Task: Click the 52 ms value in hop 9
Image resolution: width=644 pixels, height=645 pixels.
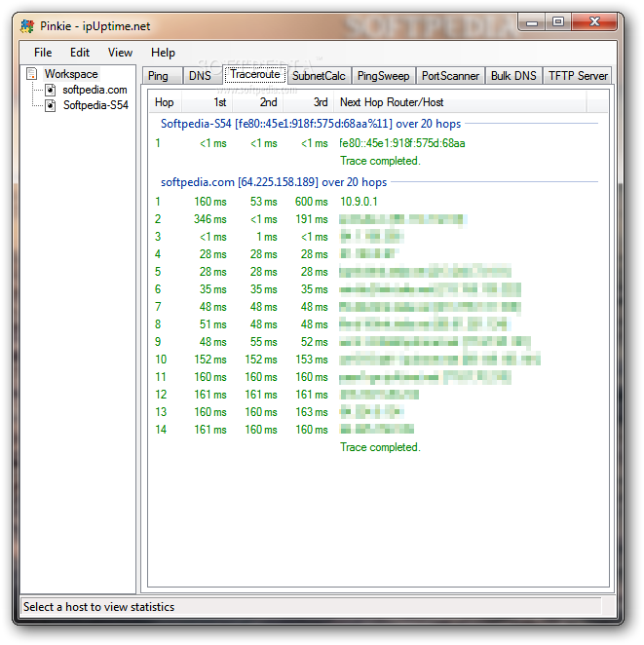Action: tap(314, 342)
